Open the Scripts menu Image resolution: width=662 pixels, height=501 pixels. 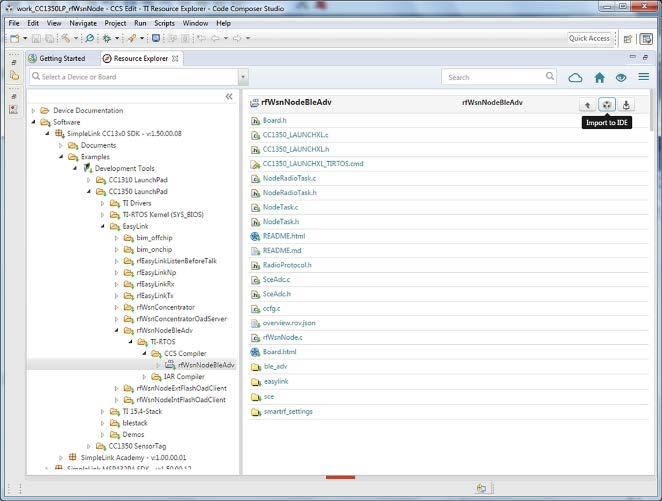pos(164,23)
